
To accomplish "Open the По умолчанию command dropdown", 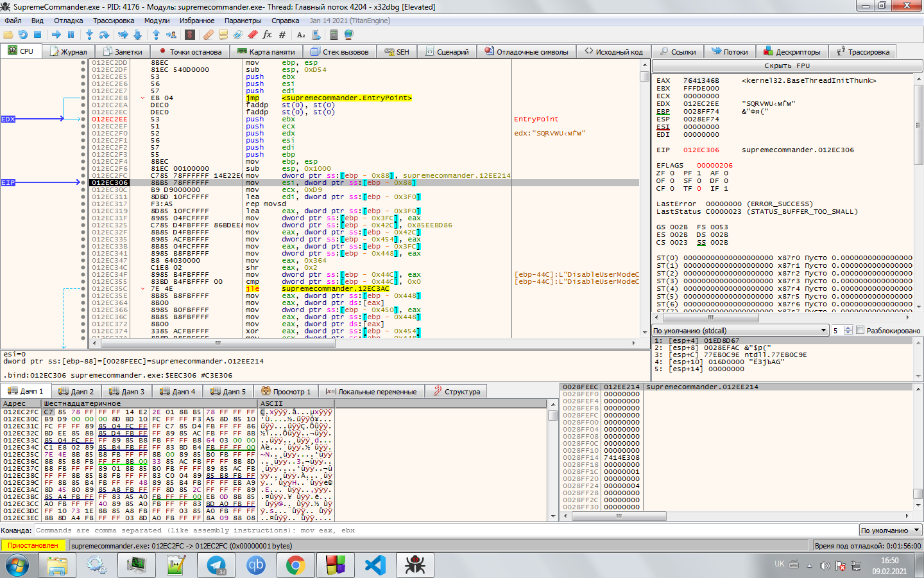I will coord(891,530).
